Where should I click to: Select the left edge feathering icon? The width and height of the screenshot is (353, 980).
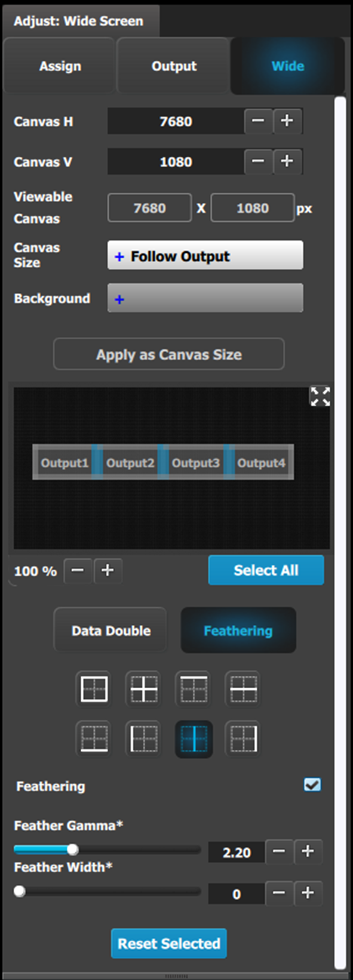point(144,739)
